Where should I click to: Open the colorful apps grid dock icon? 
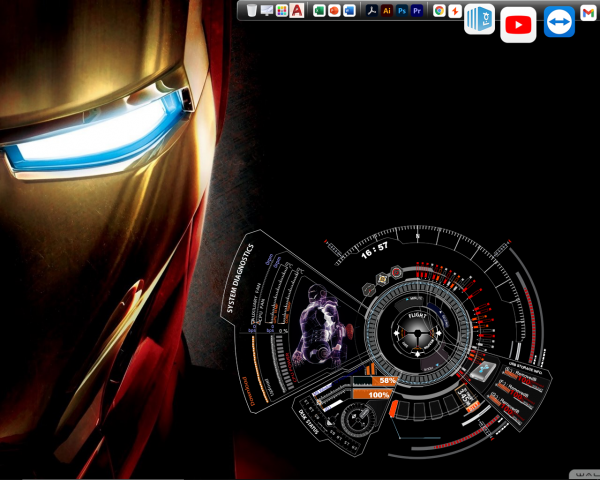(282, 11)
